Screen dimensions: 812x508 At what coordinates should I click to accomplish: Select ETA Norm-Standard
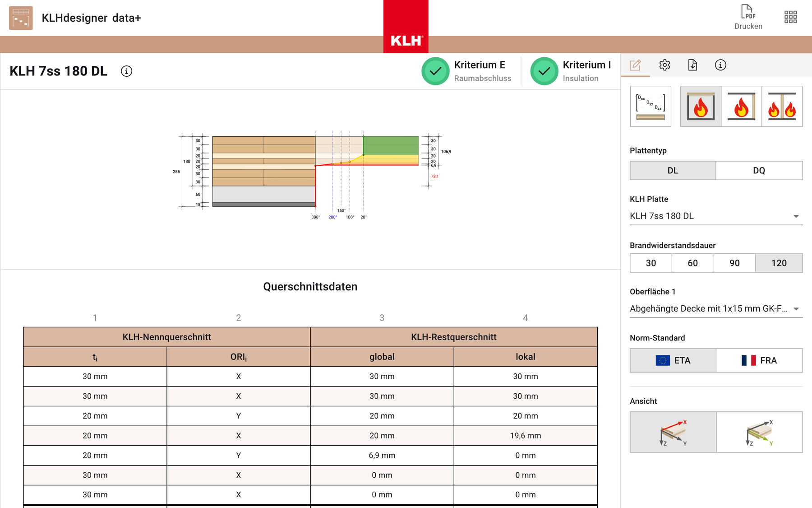coord(673,360)
